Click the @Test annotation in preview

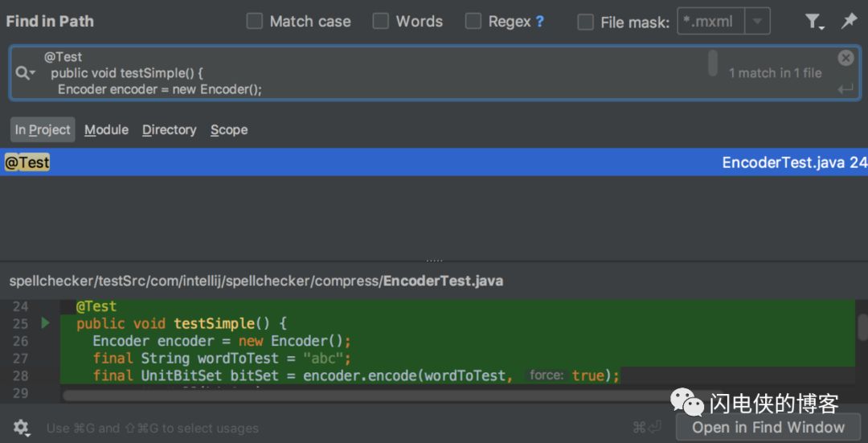96,306
